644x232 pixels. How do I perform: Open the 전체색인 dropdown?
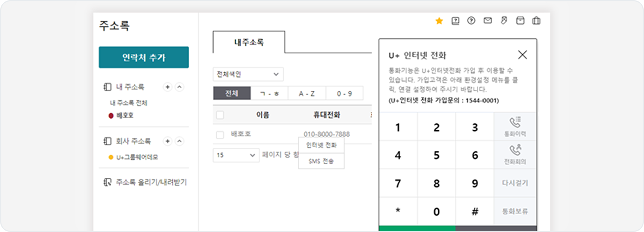(249, 74)
